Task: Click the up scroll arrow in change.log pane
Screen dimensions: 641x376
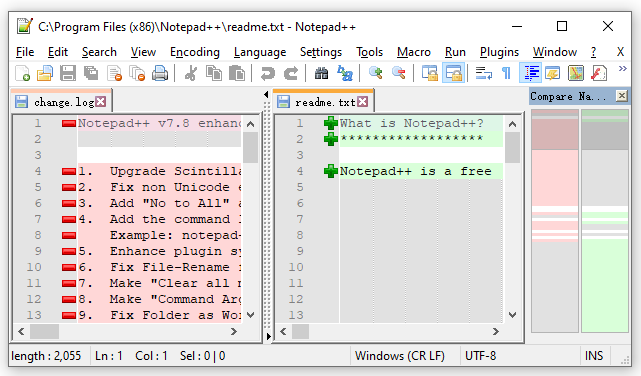Action: 251,124
